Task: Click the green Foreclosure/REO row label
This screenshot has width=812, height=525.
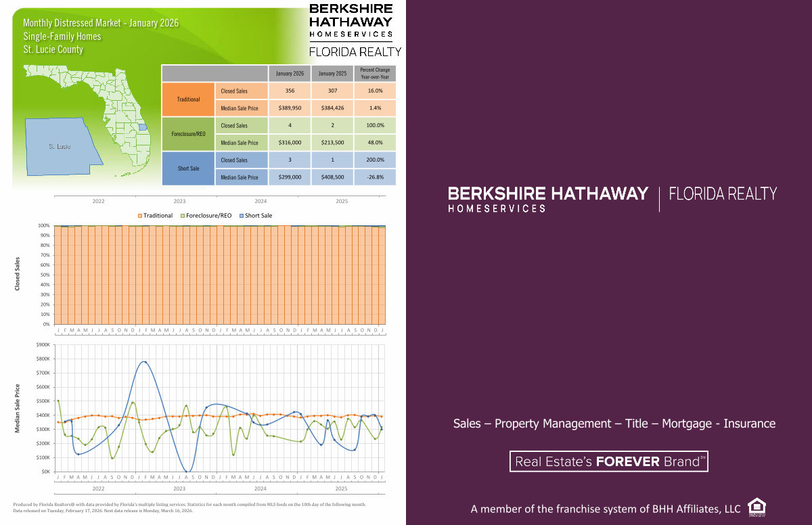Action: tap(188, 134)
